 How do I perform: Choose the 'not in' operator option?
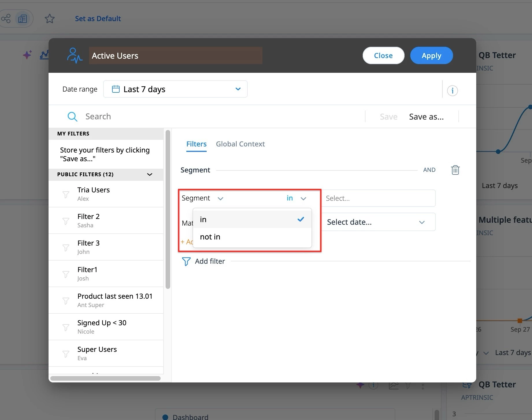[252, 237]
